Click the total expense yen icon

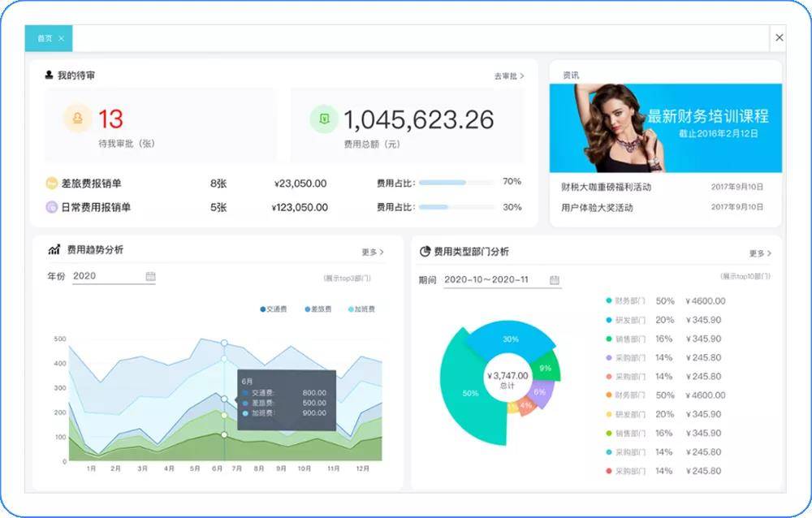pyautogui.click(x=324, y=119)
